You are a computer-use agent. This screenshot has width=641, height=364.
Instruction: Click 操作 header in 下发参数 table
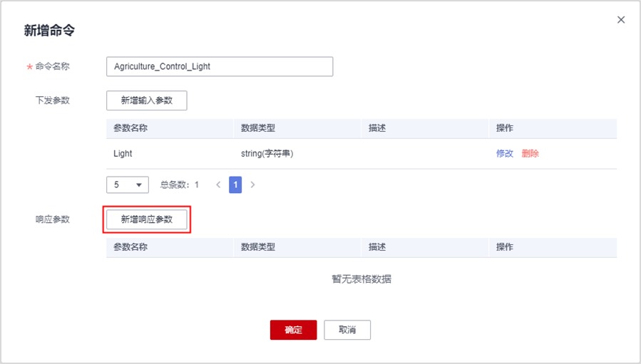(505, 128)
